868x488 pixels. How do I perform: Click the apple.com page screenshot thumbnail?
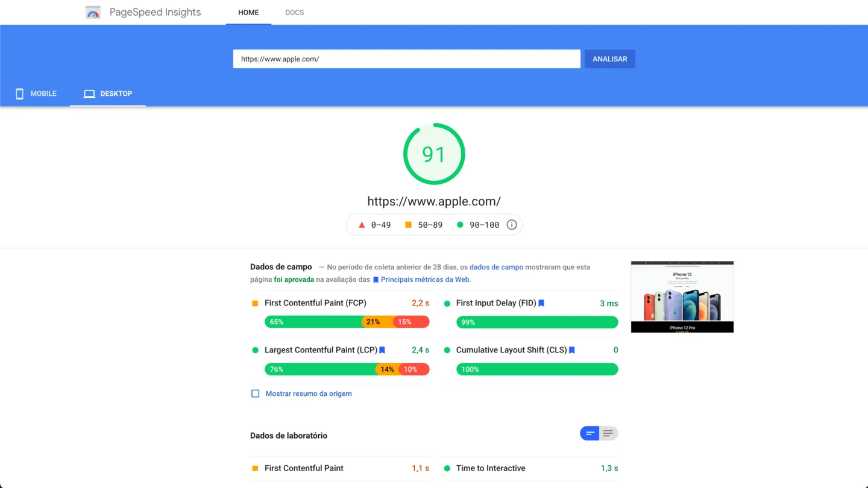(x=682, y=297)
